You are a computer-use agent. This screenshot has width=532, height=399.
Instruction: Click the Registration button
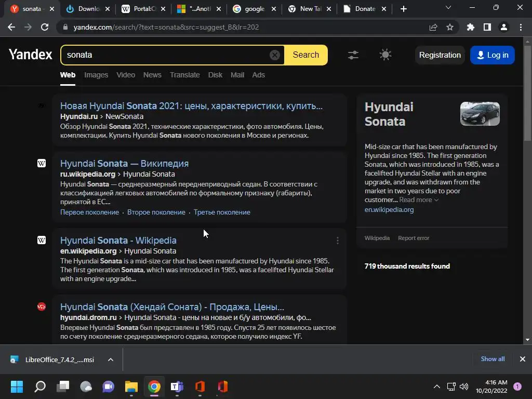(440, 55)
